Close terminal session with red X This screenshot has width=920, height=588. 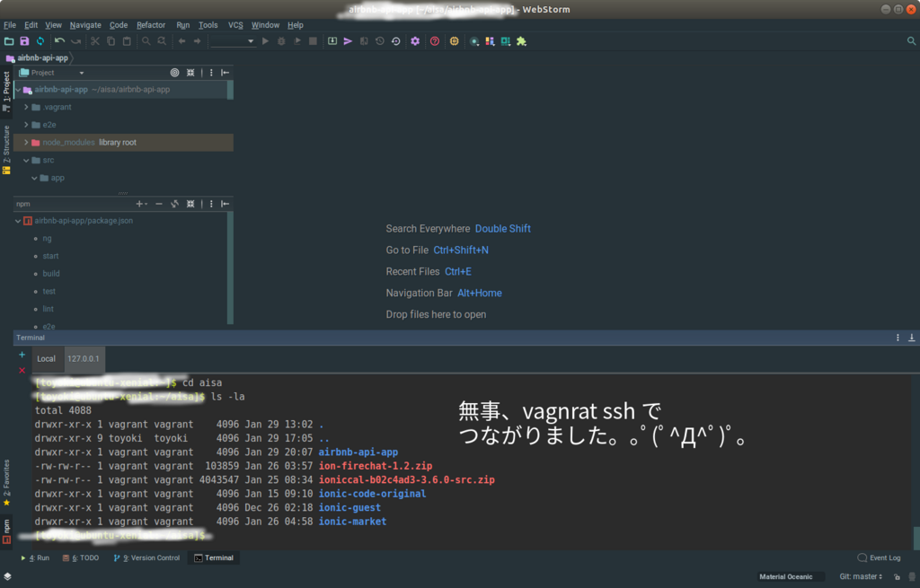pos(22,371)
